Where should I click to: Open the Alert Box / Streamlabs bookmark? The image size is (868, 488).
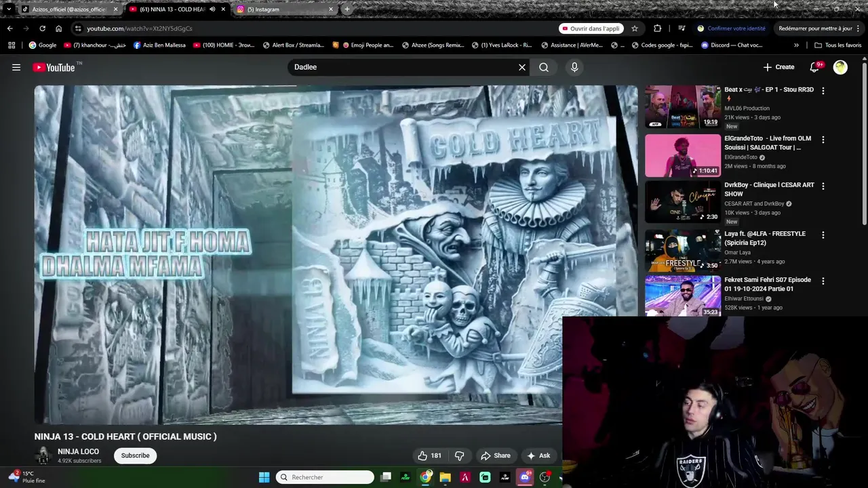click(294, 45)
